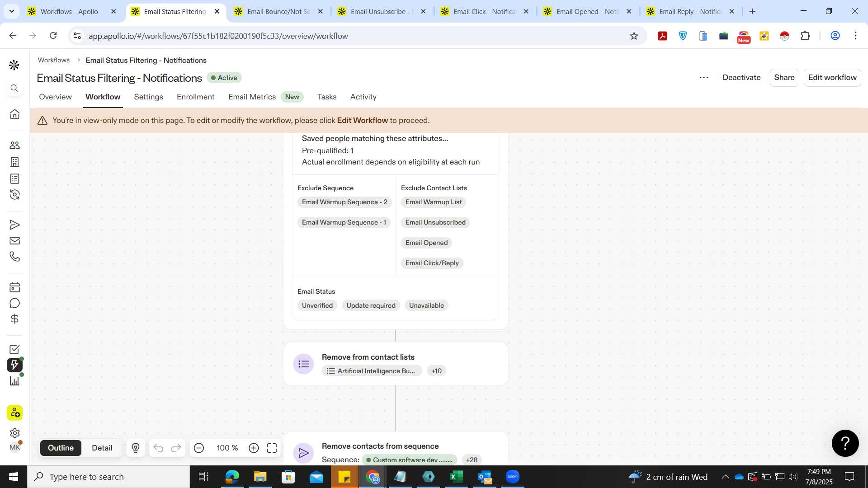This screenshot has width=868, height=488.
Task: Open the Overview tab
Action: (x=55, y=97)
